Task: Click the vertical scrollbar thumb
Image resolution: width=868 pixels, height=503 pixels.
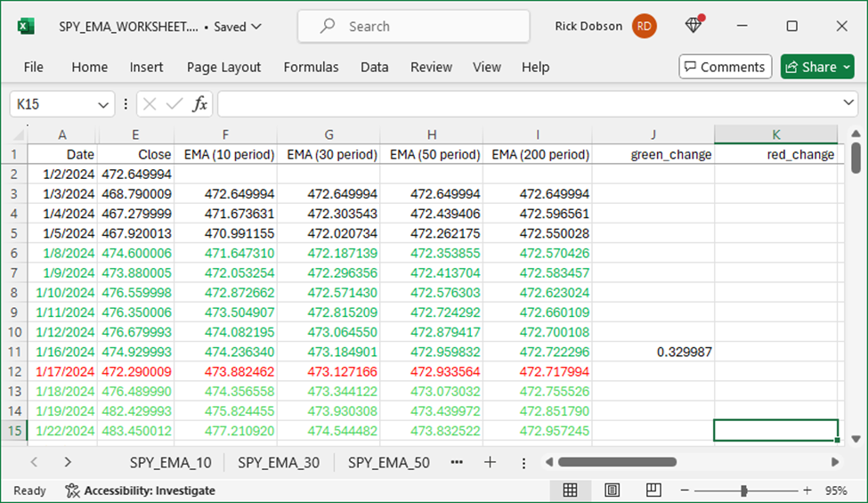Action: coord(856,158)
